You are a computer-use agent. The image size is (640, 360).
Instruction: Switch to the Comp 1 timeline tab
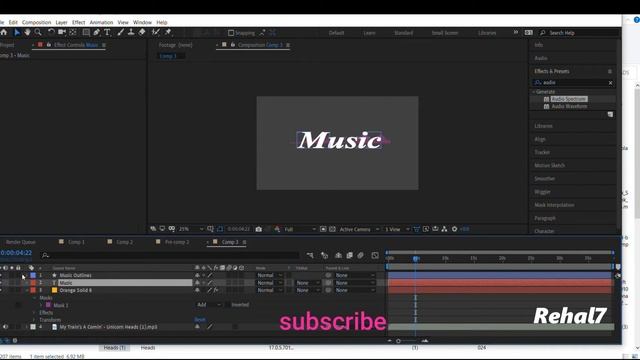point(76,242)
